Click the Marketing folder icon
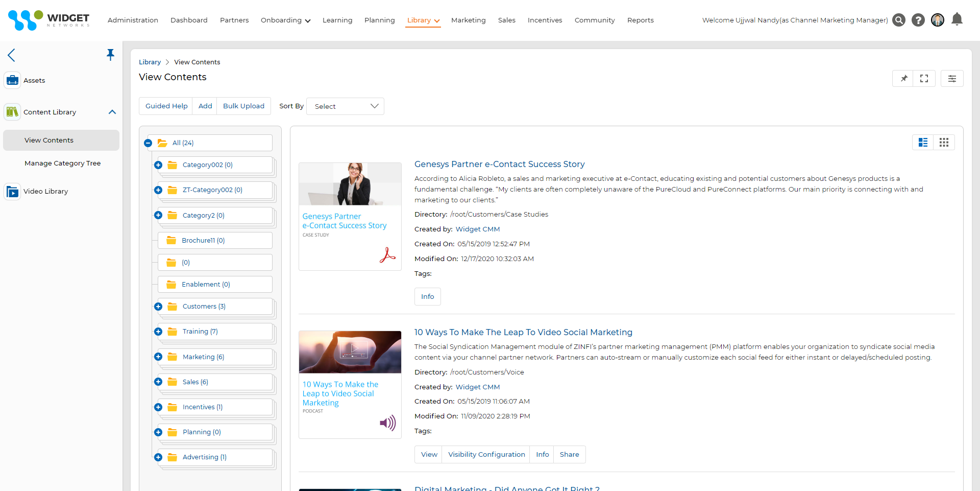 coord(173,357)
